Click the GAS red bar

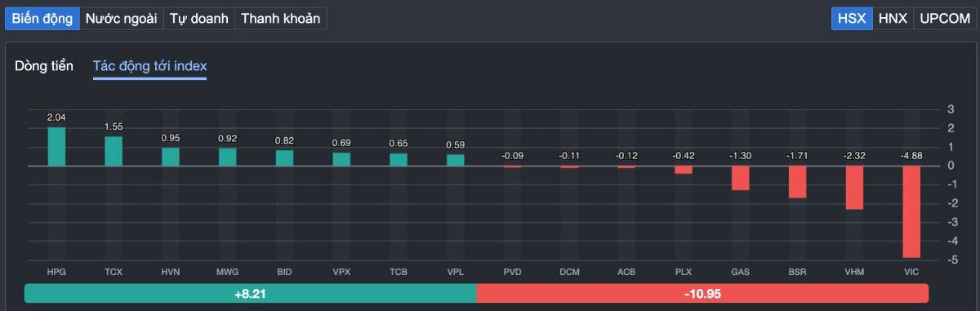pyautogui.click(x=740, y=178)
